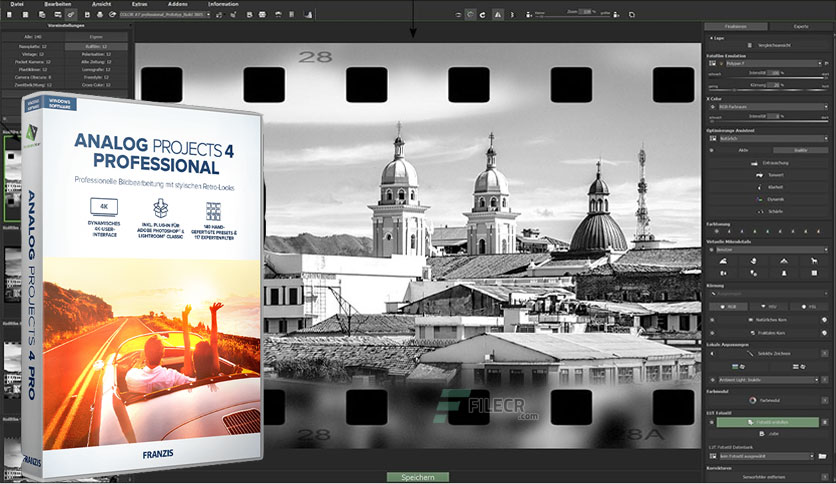Open the Optimierungs Assistent Natürlich dropdown

[773, 139]
